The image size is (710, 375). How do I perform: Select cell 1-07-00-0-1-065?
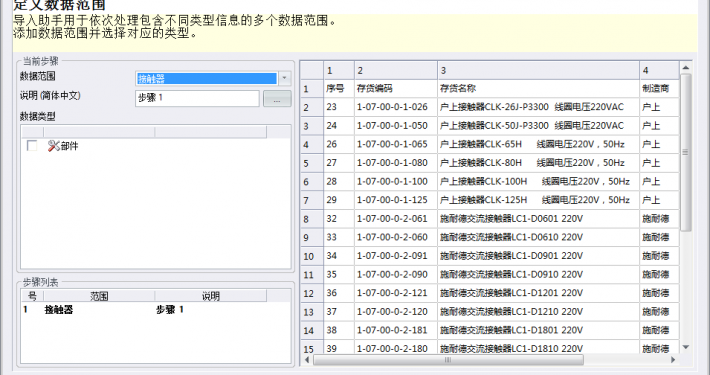[x=396, y=144]
